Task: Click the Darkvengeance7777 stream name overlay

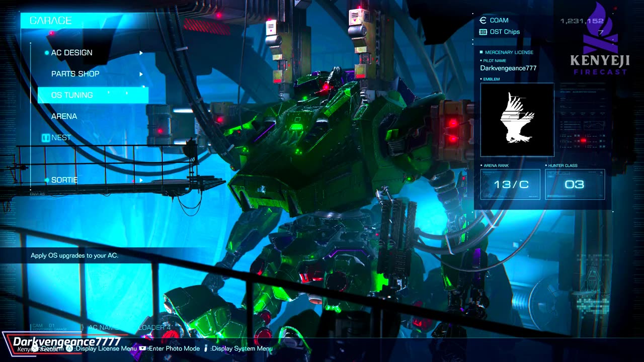Action: [67, 341]
